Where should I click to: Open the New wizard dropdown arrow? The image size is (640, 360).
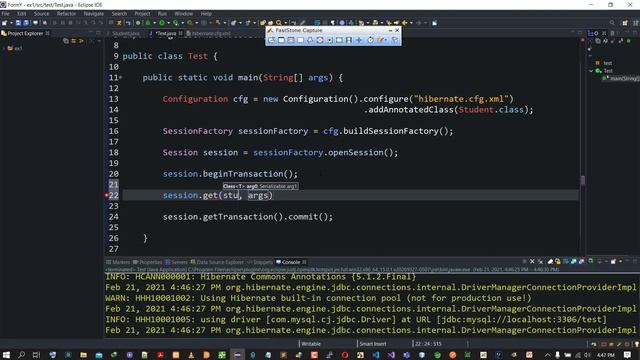[11, 23]
